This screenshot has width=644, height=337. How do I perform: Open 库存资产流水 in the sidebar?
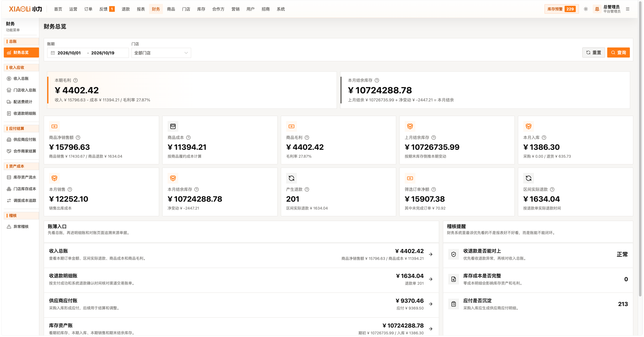click(22, 177)
